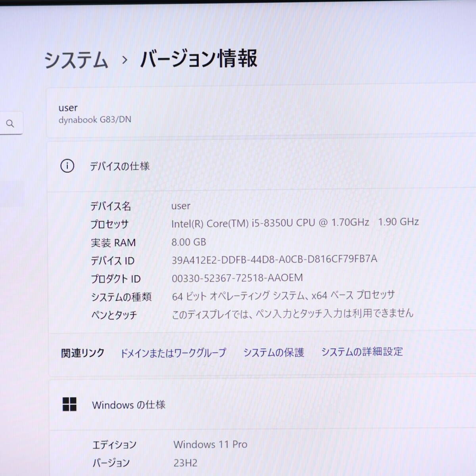Viewport: 476px width, 476px height.
Task: Select the i5-8350U processor value
Action: [295, 223]
